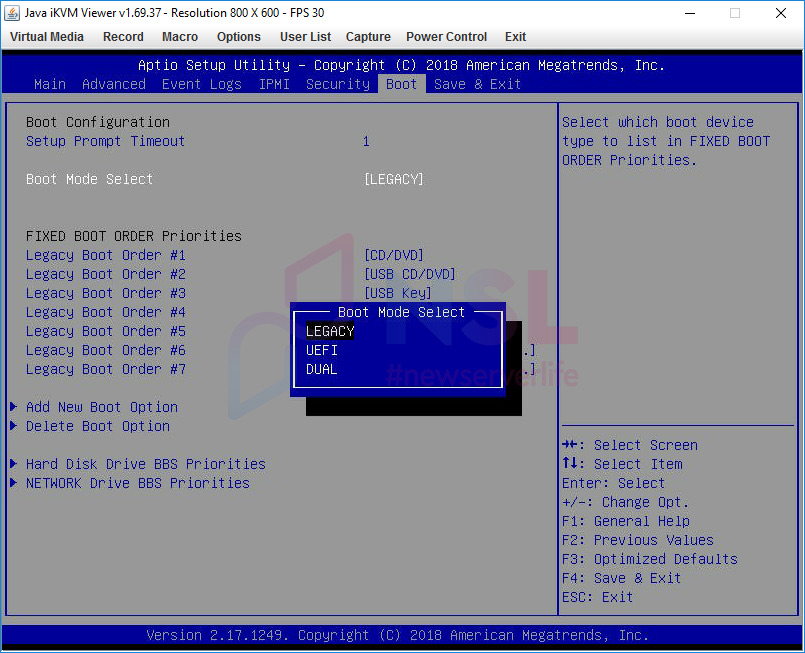805x653 pixels.
Task: Expand NETWORK Drive BBS Priorities
Action: click(133, 483)
